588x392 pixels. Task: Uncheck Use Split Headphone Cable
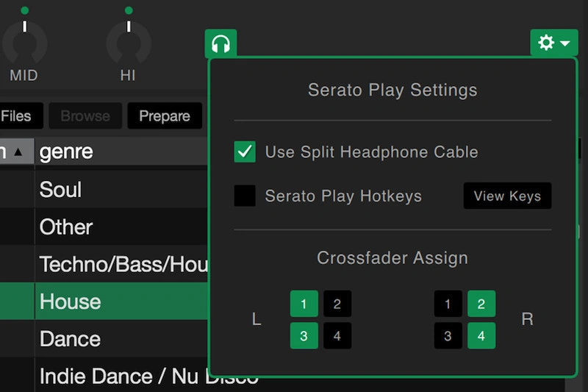tap(245, 152)
